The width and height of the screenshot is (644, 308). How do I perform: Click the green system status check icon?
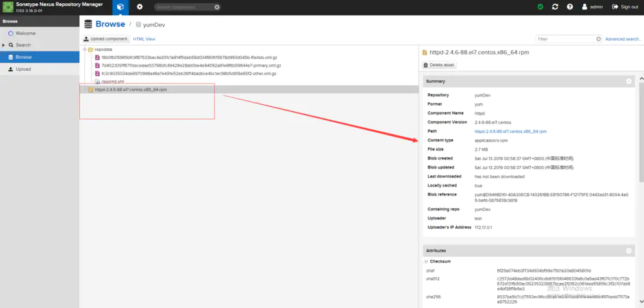pos(540,7)
